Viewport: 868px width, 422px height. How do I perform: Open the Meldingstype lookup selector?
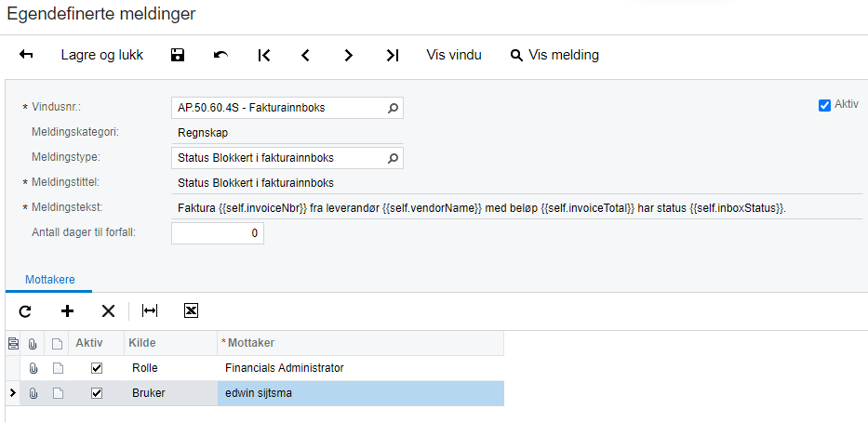coord(393,158)
